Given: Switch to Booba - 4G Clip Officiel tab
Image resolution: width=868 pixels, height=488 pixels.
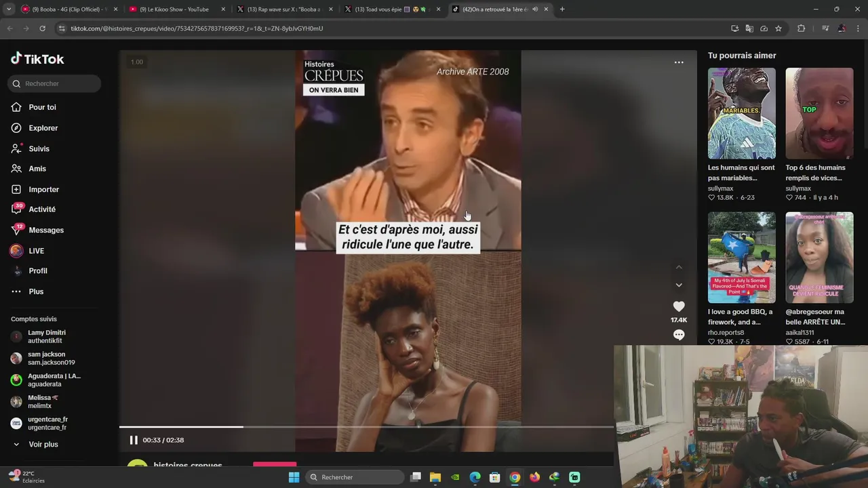Looking at the screenshot, I should click(69, 9).
